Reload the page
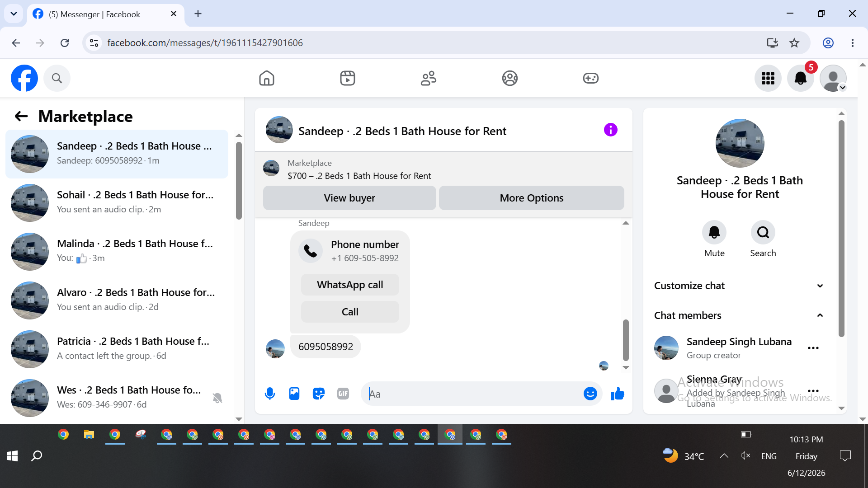Viewport: 868px width, 488px height. pos(65,43)
